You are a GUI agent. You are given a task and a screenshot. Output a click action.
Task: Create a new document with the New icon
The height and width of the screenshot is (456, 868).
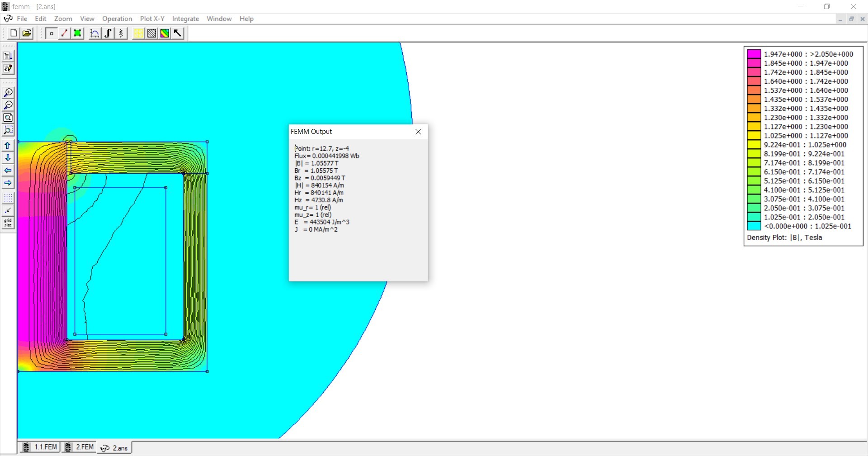[14, 33]
